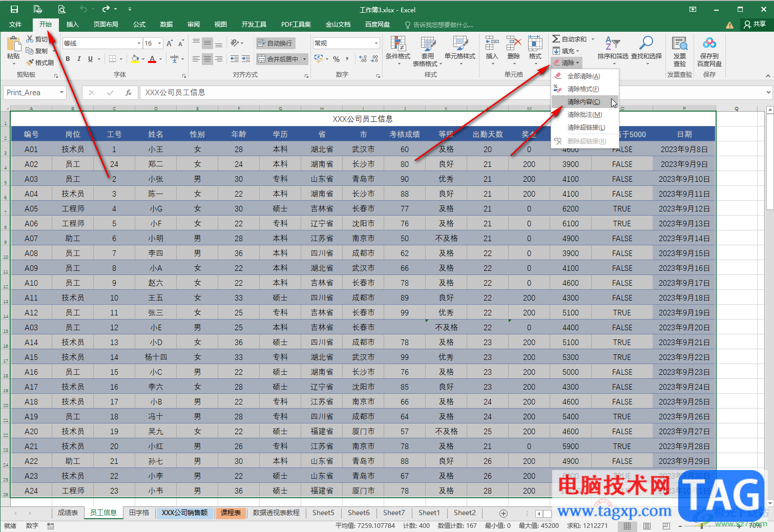Click the Copy (复制) button

click(x=37, y=51)
